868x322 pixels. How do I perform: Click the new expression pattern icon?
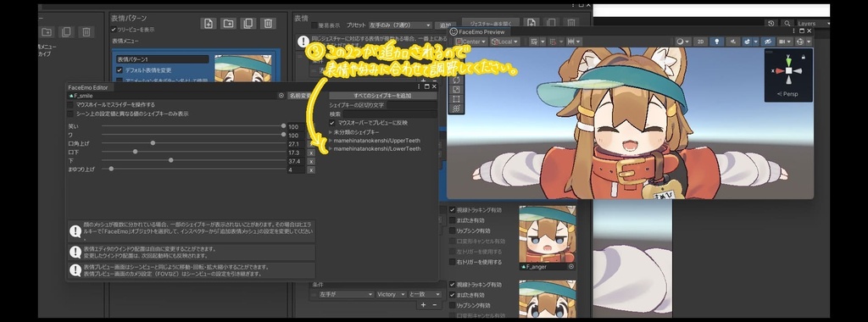point(209,23)
